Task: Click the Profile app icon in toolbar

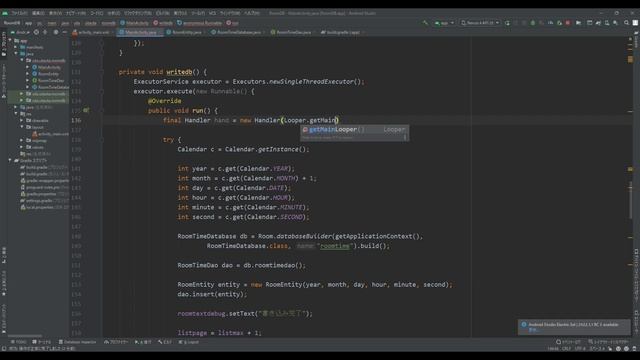Action: 550,23
